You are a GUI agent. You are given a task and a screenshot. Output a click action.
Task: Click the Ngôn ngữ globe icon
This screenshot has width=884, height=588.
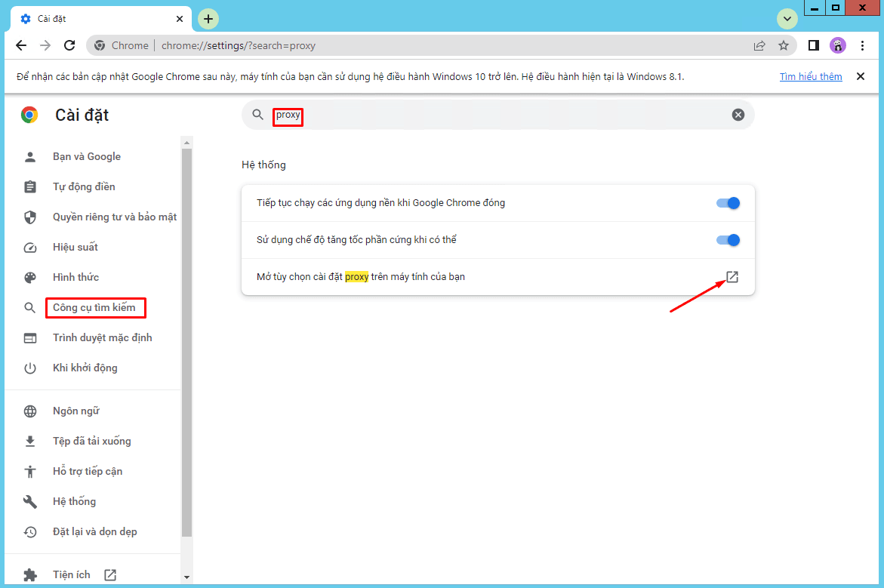click(30, 411)
